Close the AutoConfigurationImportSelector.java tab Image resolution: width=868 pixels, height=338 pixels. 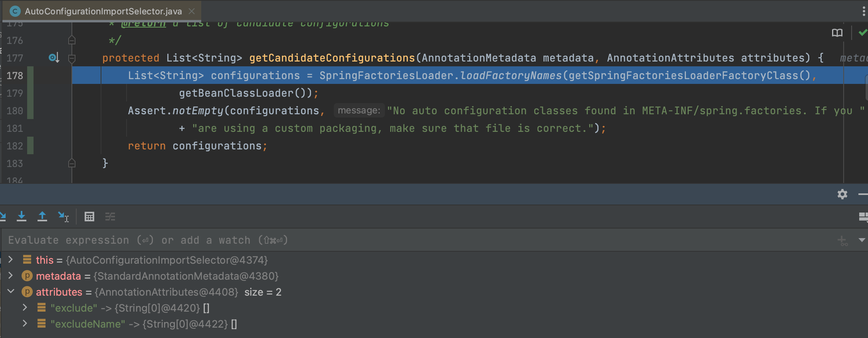click(192, 11)
